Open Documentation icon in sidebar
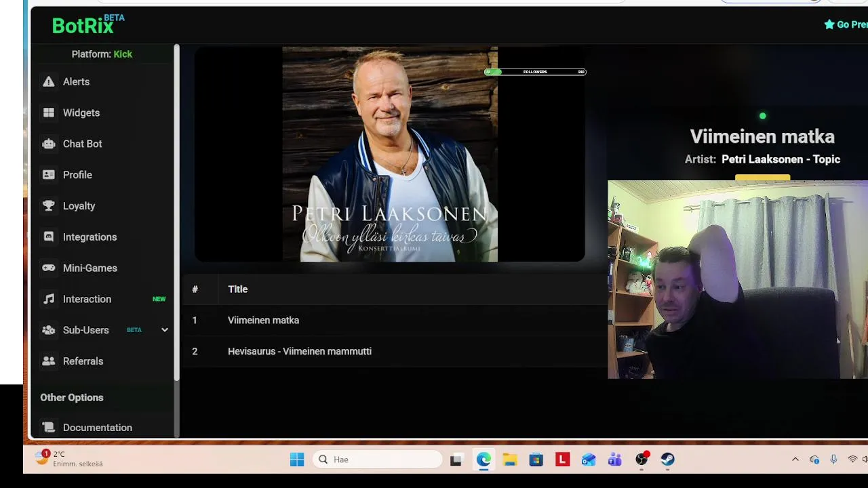 pos(48,428)
